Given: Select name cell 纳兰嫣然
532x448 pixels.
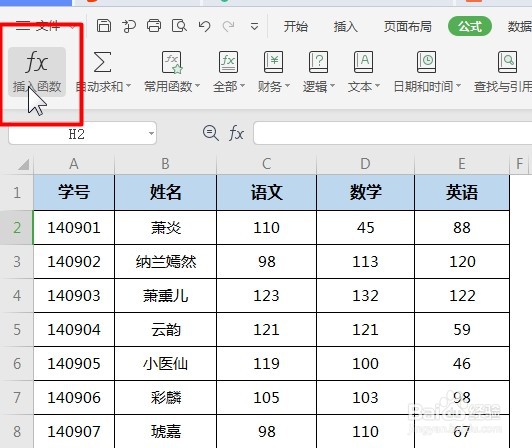Looking at the screenshot, I should 166,262.
